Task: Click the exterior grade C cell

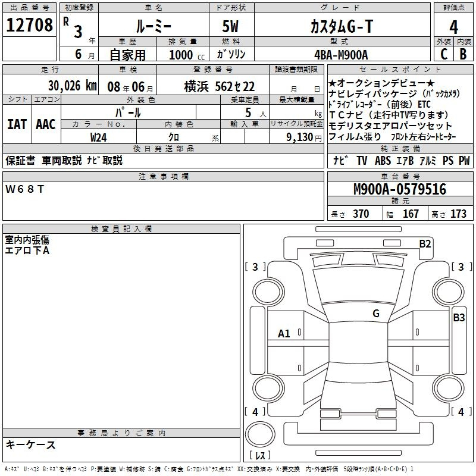Action: (x=443, y=54)
